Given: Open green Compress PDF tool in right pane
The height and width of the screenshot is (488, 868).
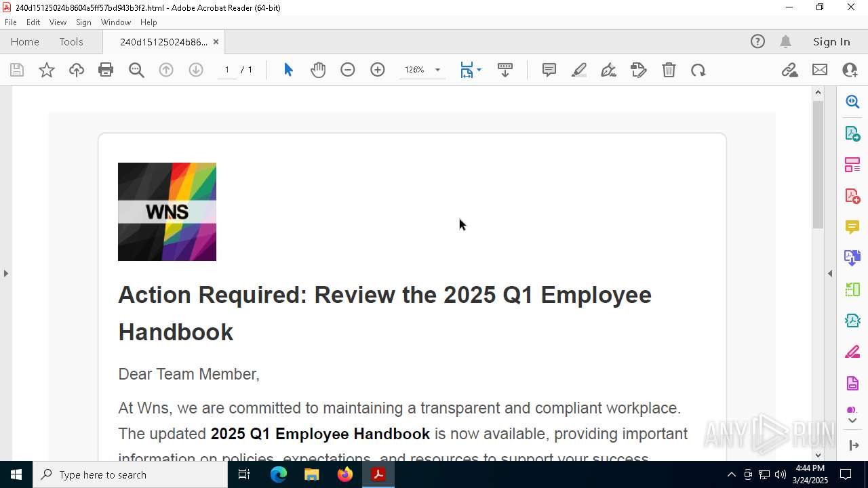Looking at the screenshot, I should [852, 289].
